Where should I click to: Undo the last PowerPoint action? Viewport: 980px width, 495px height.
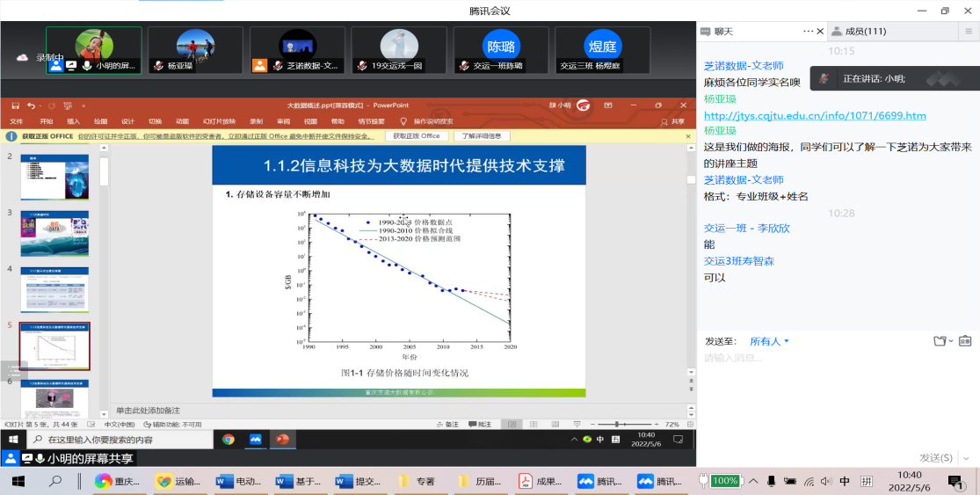pos(31,106)
